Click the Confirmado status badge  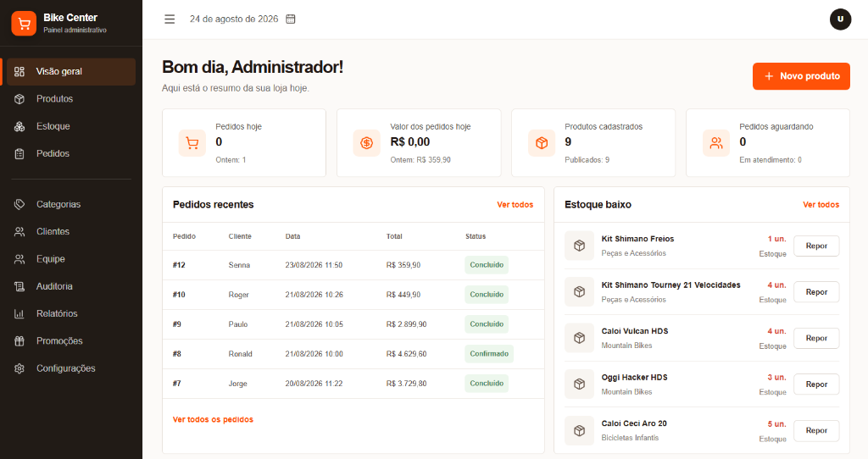[489, 354]
